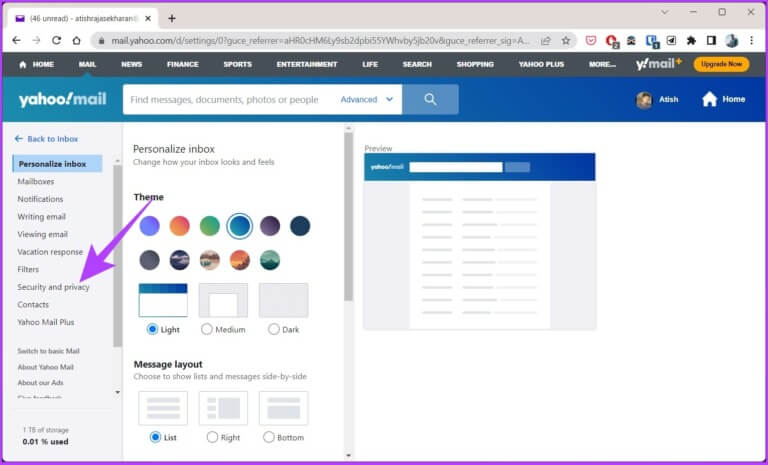
Task: Open the Filters settings
Action: 28,269
